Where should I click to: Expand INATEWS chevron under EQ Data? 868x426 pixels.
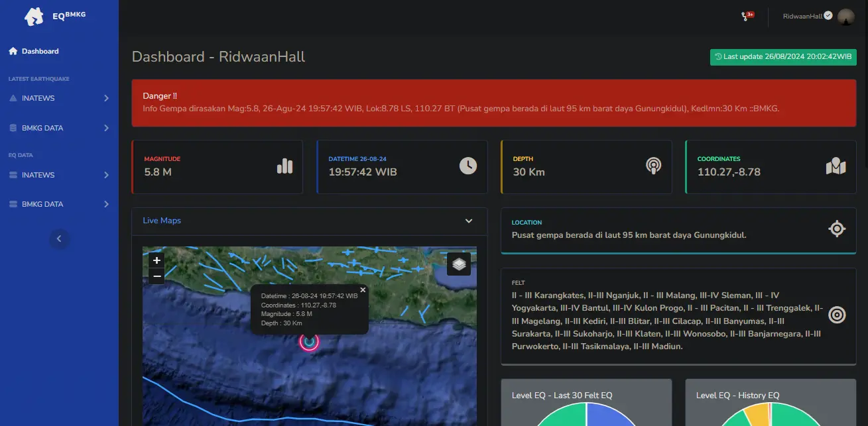[106, 175]
